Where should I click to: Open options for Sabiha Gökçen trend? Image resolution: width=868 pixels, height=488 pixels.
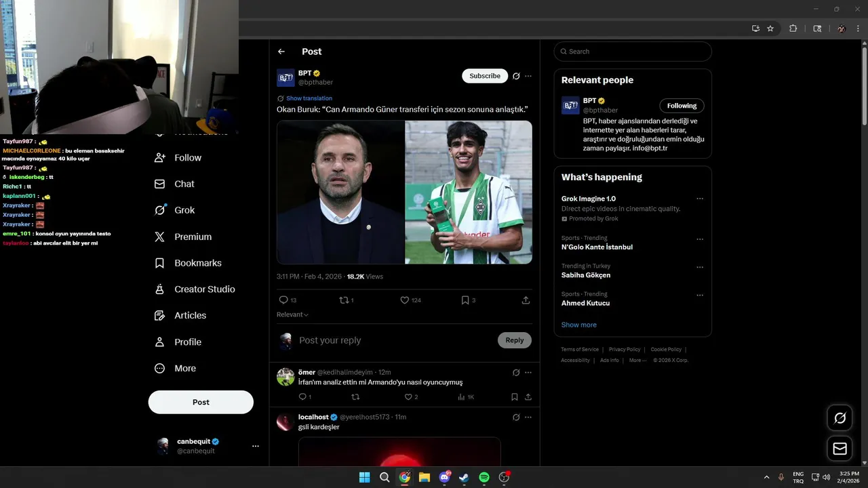(x=700, y=267)
